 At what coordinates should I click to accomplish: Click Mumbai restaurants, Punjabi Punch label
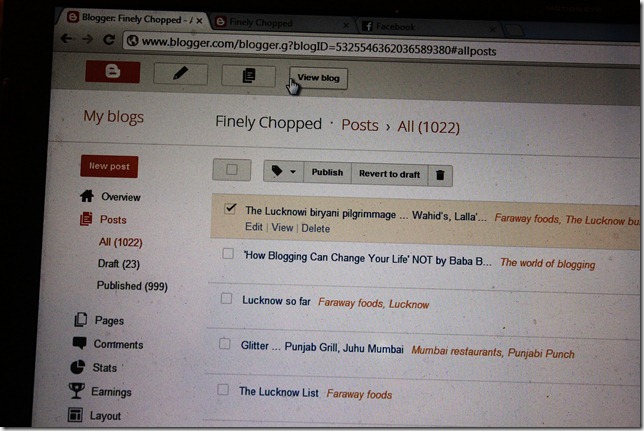(493, 353)
